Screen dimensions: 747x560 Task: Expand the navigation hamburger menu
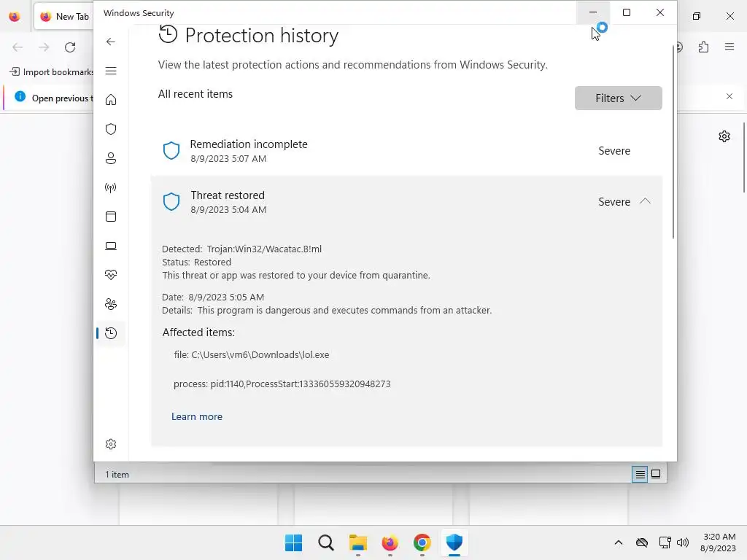pyautogui.click(x=111, y=71)
